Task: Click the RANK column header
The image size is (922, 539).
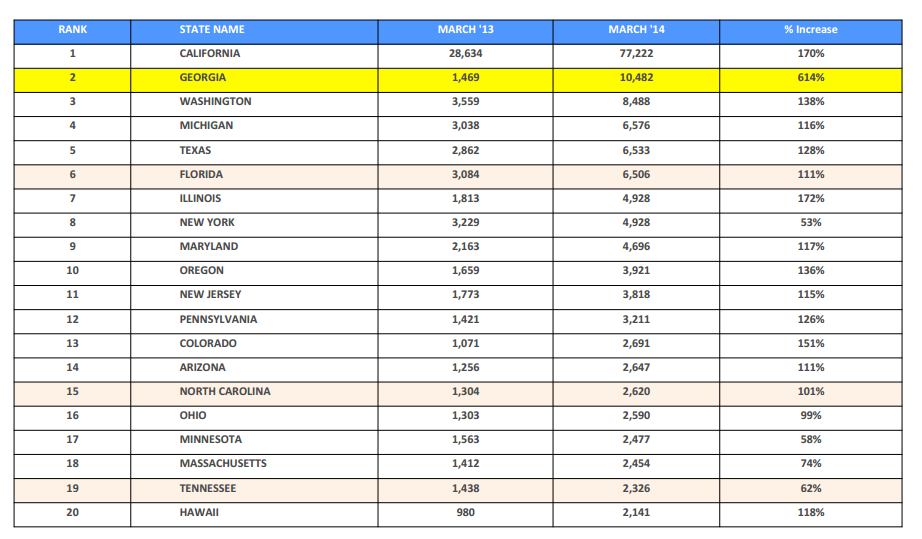Action: coord(72,29)
